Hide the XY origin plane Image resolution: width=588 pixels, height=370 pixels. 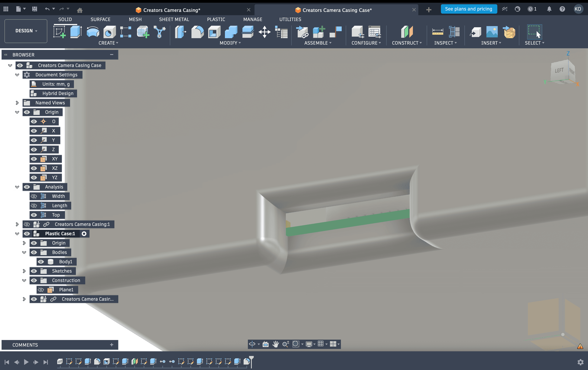(x=34, y=159)
